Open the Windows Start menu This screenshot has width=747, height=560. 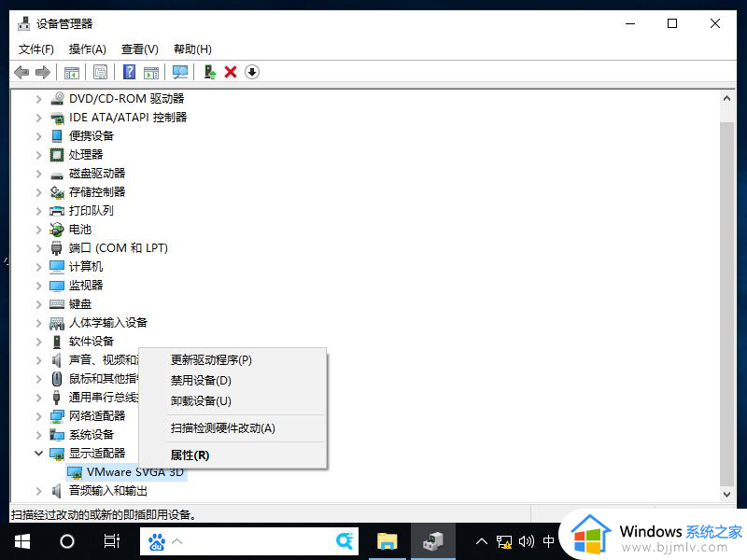pyautogui.click(x=22, y=541)
